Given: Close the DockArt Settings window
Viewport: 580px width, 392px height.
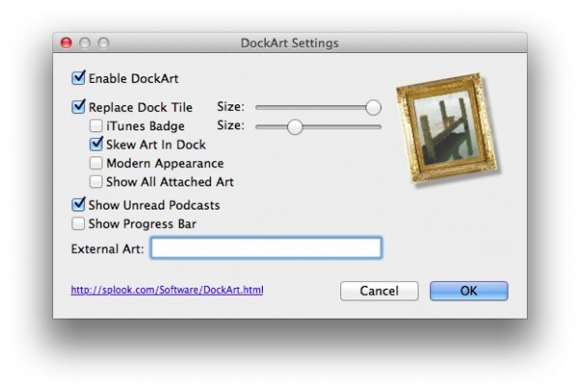Looking at the screenshot, I should (67, 43).
